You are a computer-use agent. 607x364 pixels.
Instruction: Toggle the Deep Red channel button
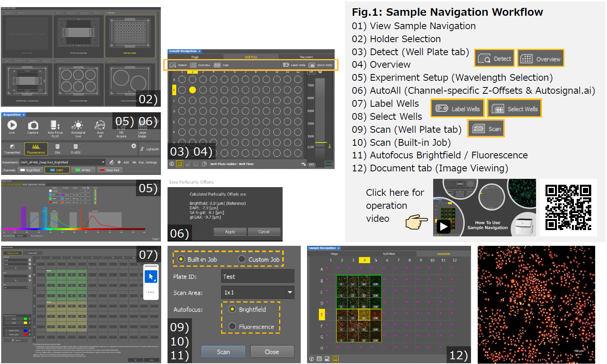[110, 170]
